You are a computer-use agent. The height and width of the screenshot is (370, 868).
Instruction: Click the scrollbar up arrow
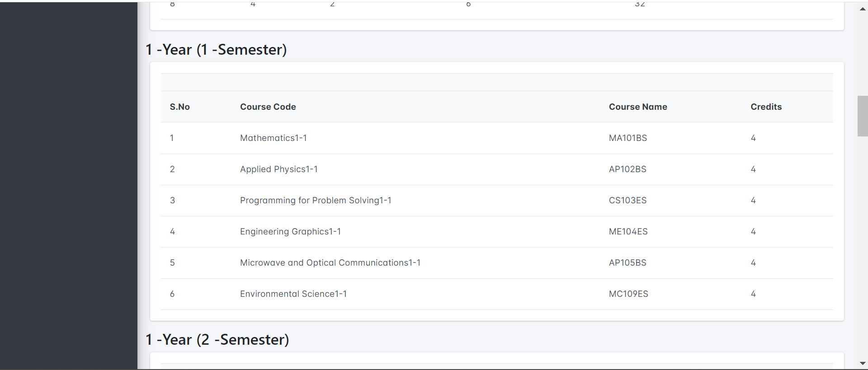(863, 9)
